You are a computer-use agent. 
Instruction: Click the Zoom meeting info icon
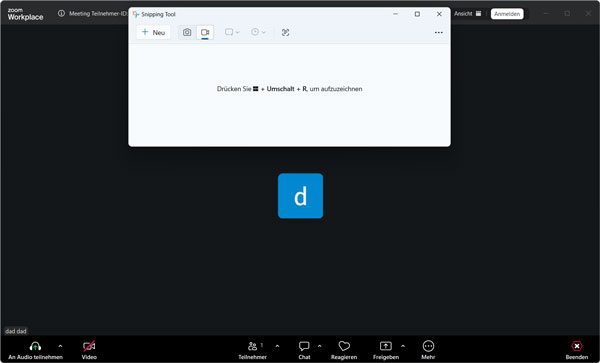tap(61, 13)
